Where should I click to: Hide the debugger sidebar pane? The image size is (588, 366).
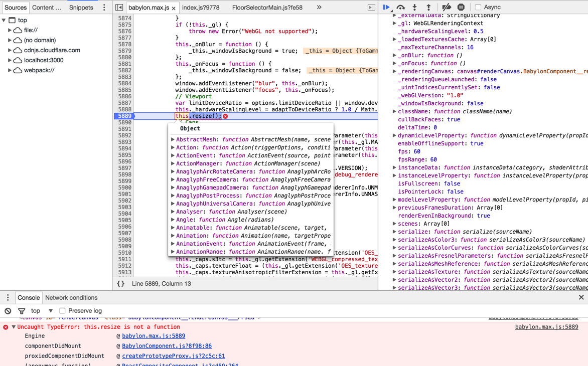371,7
